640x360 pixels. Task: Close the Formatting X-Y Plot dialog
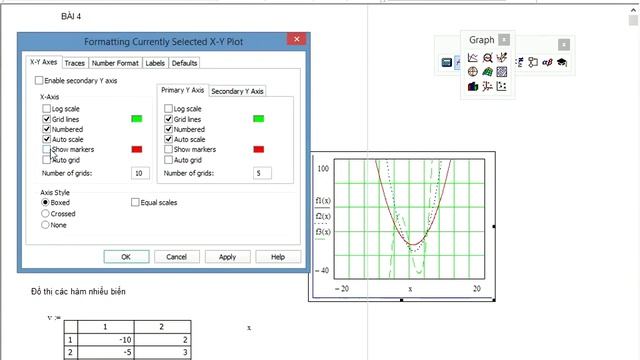coord(297,39)
